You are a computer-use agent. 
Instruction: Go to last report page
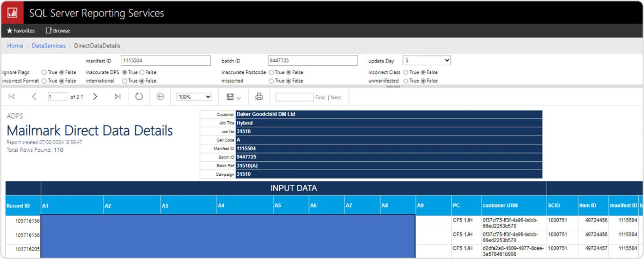point(117,97)
